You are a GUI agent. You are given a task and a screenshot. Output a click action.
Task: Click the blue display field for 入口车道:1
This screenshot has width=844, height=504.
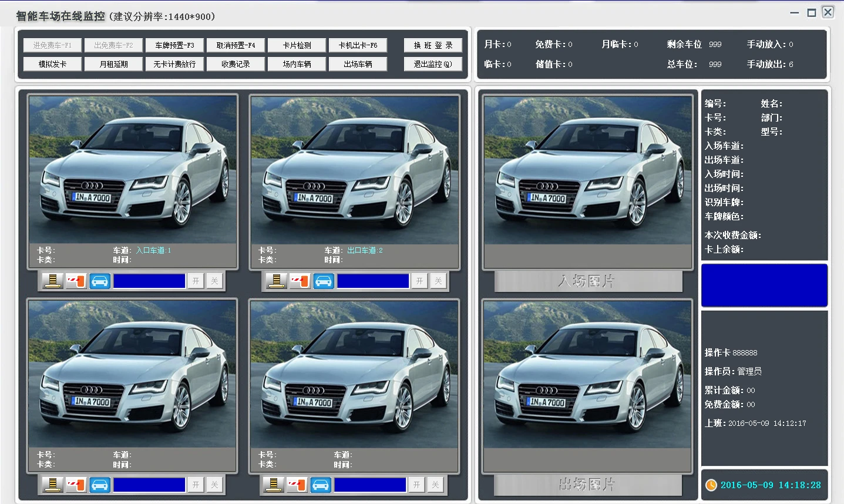click(149, 281)
